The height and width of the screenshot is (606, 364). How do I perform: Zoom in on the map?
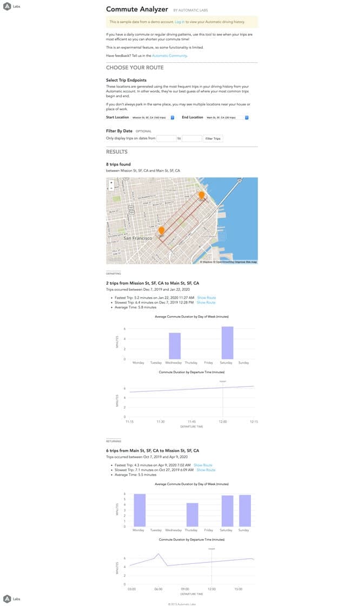tap(111, 182)
